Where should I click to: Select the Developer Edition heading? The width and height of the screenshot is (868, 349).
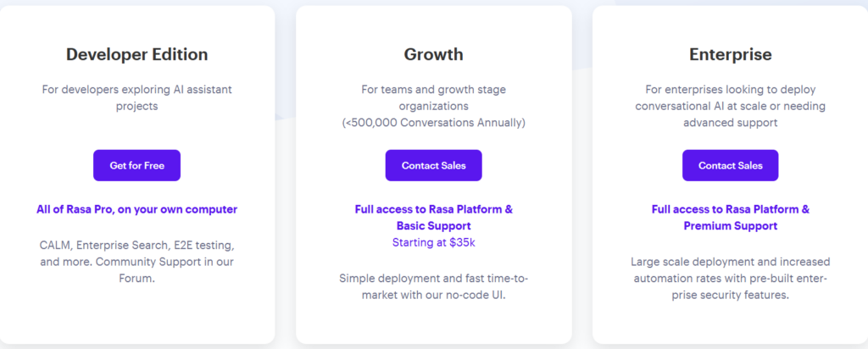point(136,54)
